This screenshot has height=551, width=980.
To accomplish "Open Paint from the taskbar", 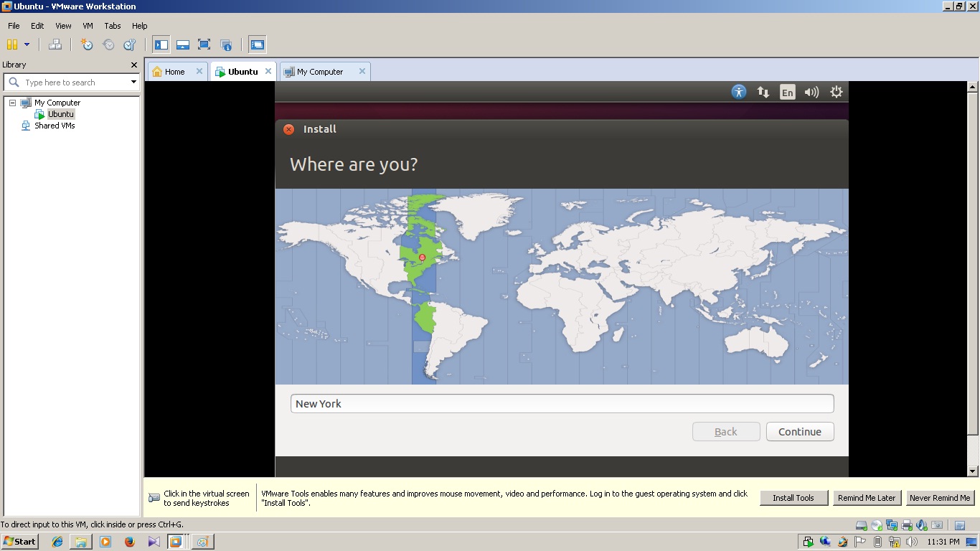I will pos(202,542).
